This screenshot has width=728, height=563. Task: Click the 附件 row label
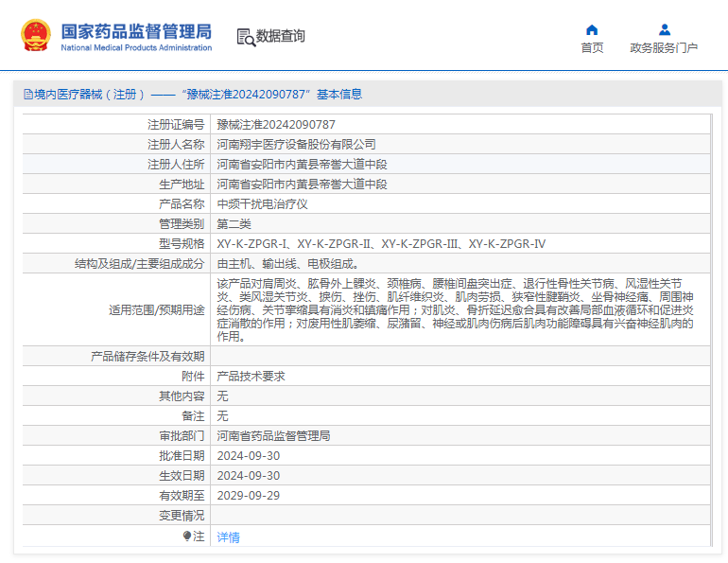(193, 377)
